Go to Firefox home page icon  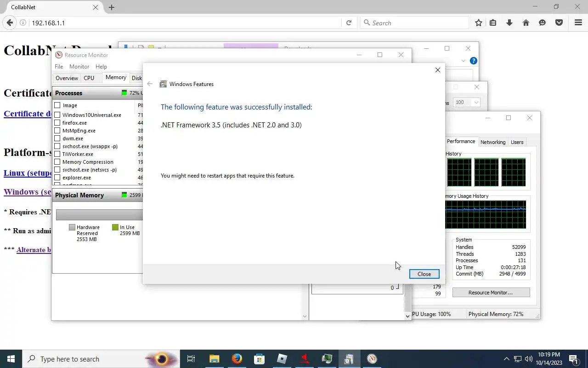pyautogui.click(x=526, y=23)
